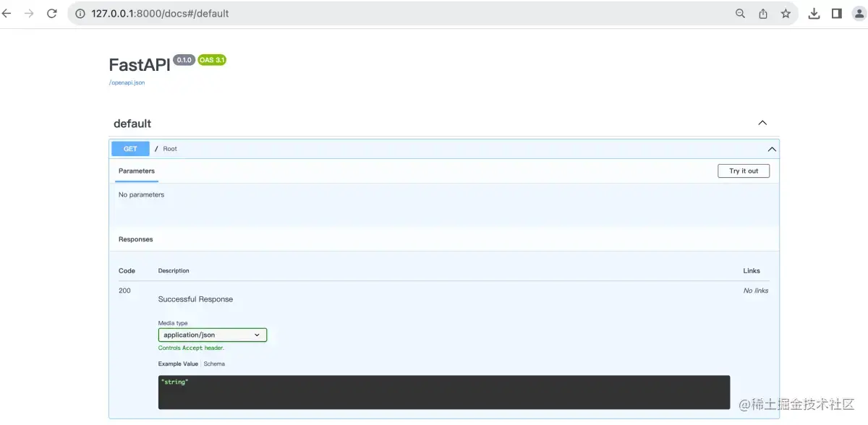Select the Parameters tab
The image size is (868, 425).
click(x=137, y=171)
